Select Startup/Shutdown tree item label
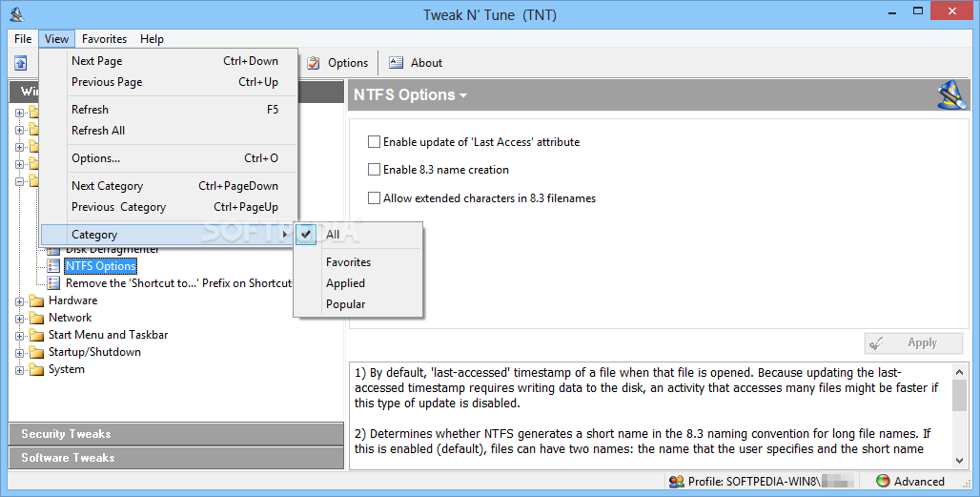The height and width of the screenshot is (497, 980). click(94, 352)
